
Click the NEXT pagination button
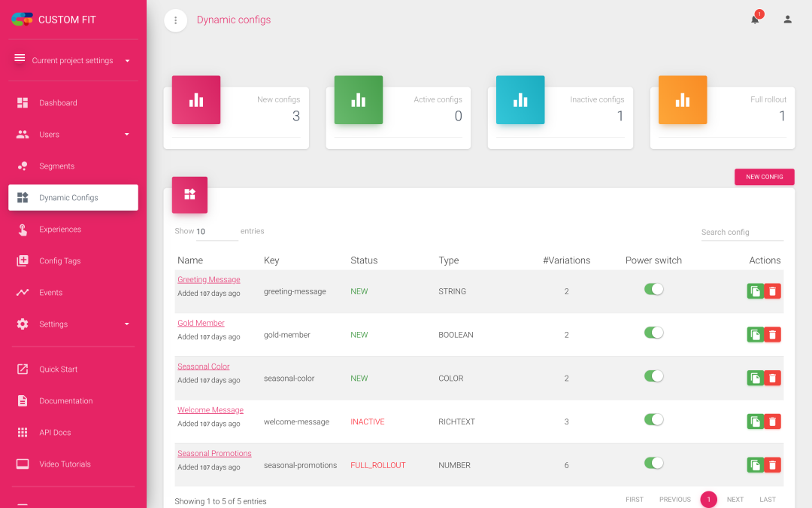[x=735, y=499]
